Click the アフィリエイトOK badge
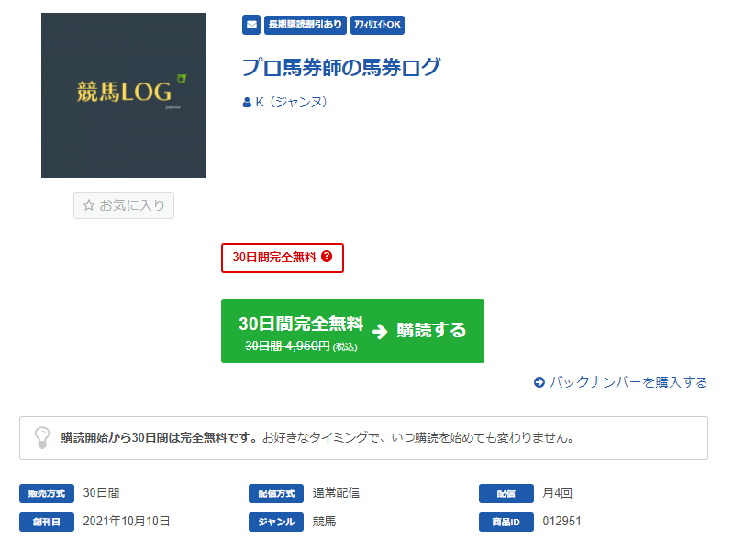The image size is (756, 540). 377,25
